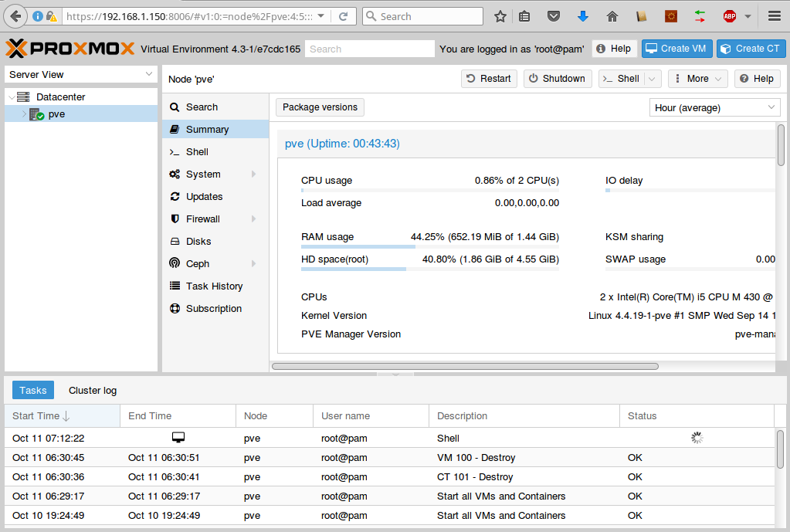Click the summary panel horizontal scrollbar
The height and width of the screenshot is (532, 790).
tap(465, 366)
